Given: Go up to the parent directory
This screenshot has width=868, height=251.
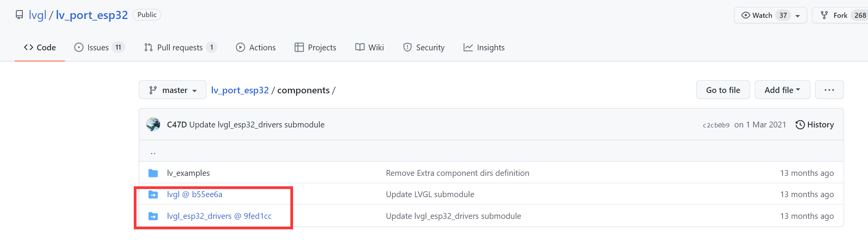Looking at the screenshot, I should coord(153,152).
